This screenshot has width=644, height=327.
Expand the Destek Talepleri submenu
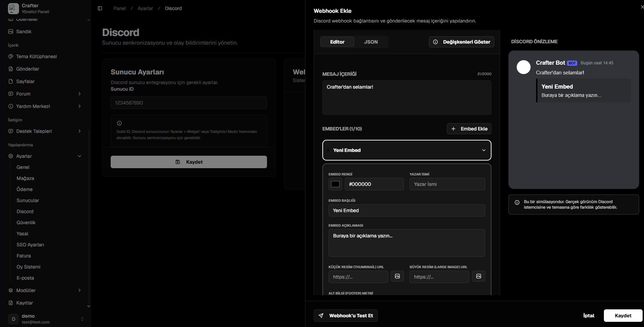(x=80, y=131)
